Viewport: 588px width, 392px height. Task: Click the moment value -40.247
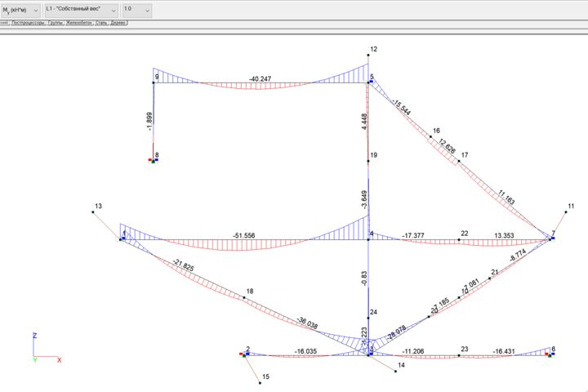tap(260, 78)
